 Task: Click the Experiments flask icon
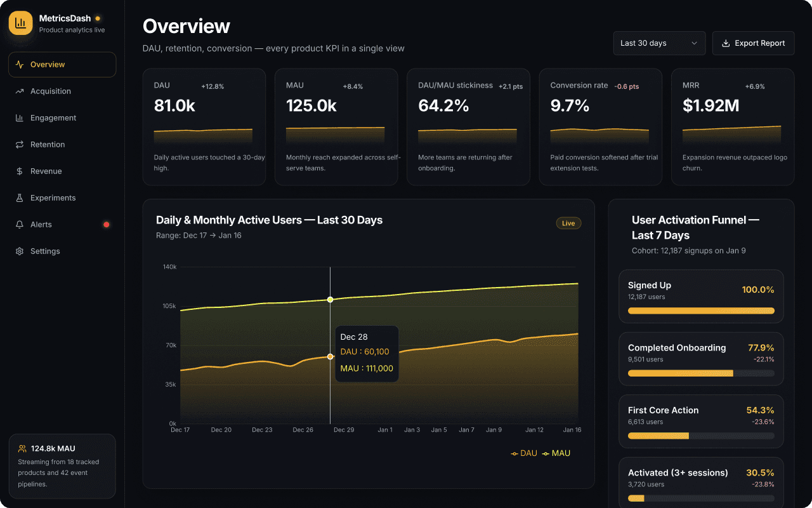tap(20, 198)
